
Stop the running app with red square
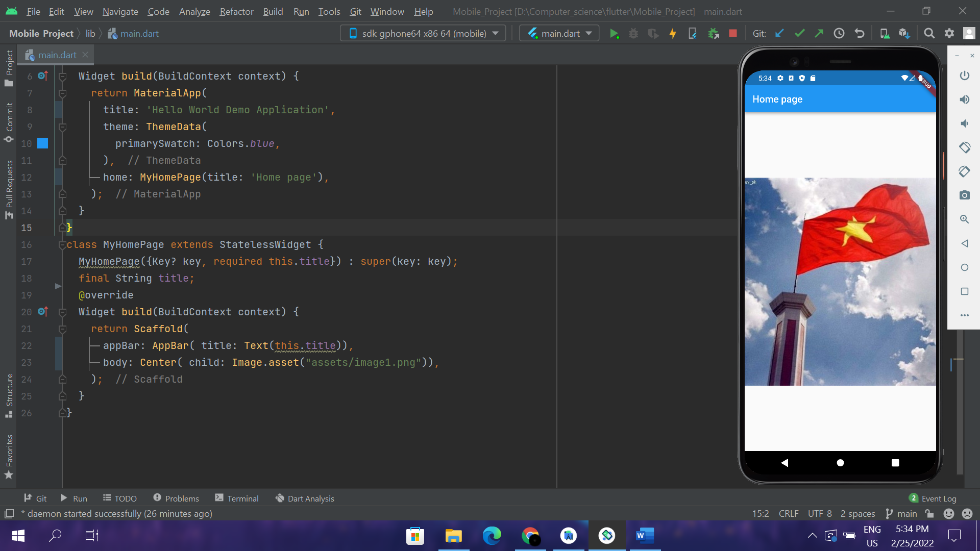[733, 34]
